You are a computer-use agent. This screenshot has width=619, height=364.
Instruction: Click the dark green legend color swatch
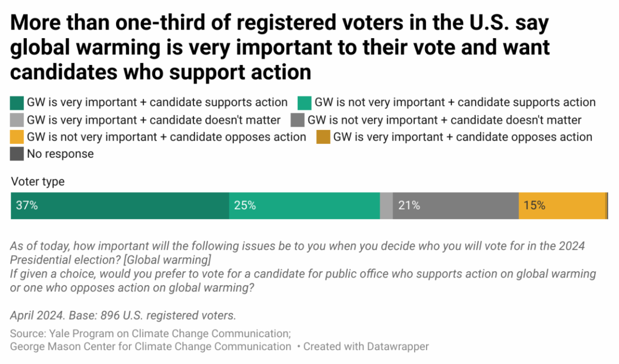click(17, 103)
